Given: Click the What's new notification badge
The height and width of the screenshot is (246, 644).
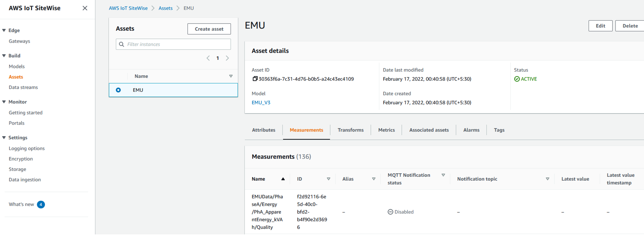Looking at the screenshot, I should pyautogui.click(x=41, y=205).
